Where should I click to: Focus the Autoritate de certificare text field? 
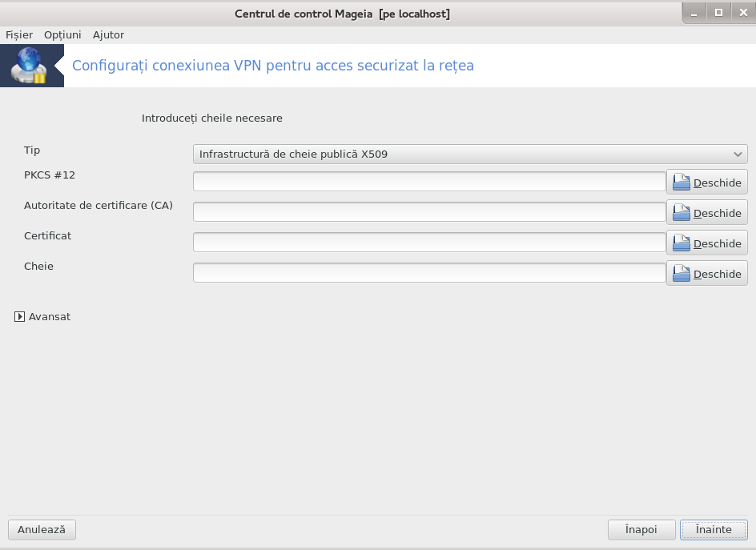(x=429, y=212)
